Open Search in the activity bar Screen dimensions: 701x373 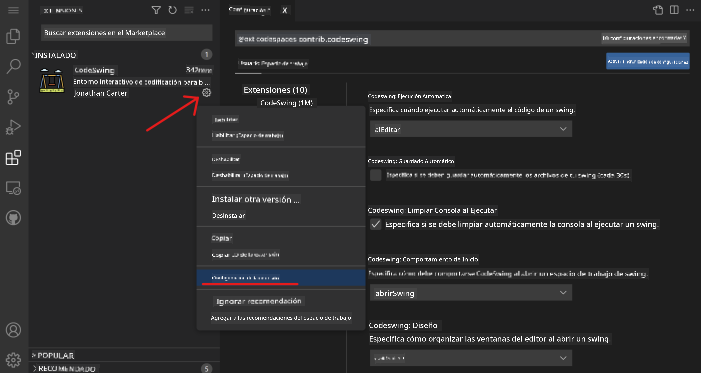13,66
